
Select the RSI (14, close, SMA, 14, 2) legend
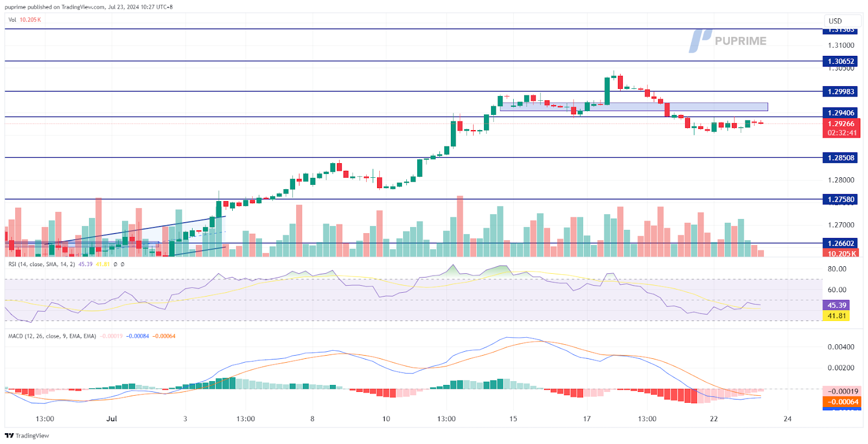coord(41,264)
